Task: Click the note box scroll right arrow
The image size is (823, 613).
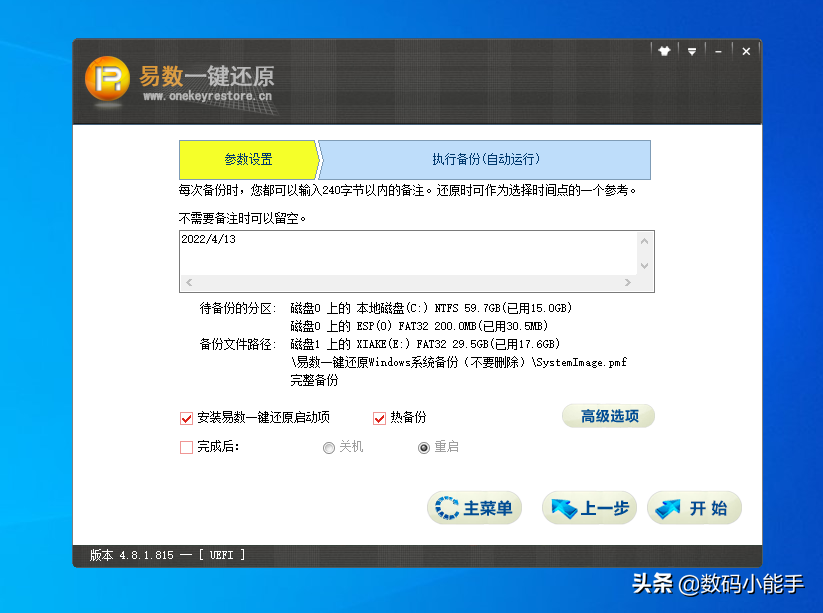Action: 629,284
